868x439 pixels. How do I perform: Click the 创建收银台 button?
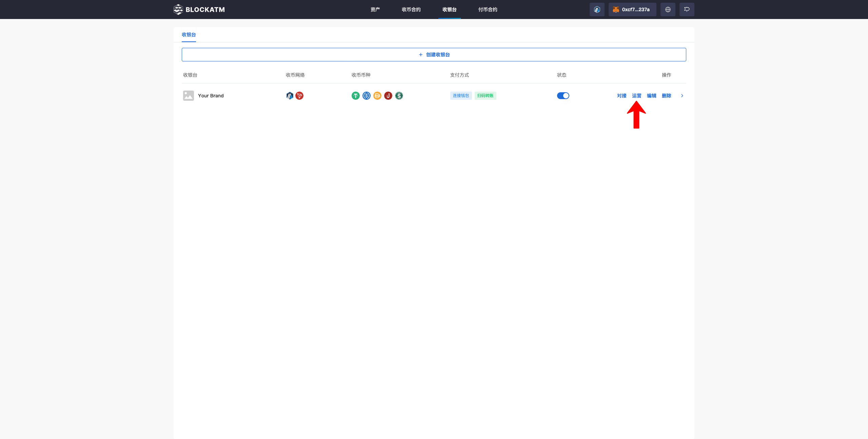click(x=434, y=55)
